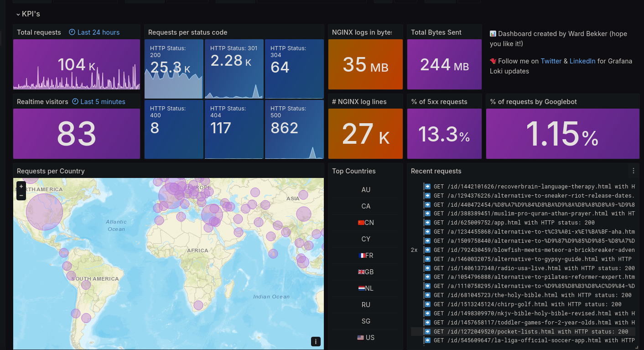Open the LinkedIn link

[x=582, y=61]
